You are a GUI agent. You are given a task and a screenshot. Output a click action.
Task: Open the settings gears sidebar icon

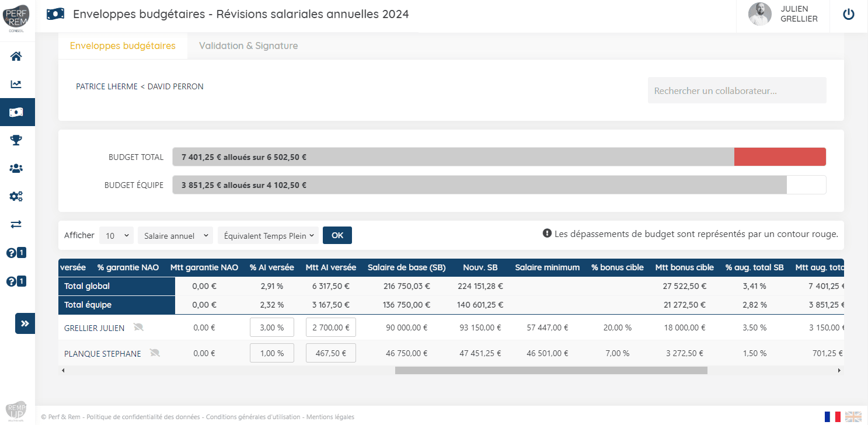tap(16, 196)
